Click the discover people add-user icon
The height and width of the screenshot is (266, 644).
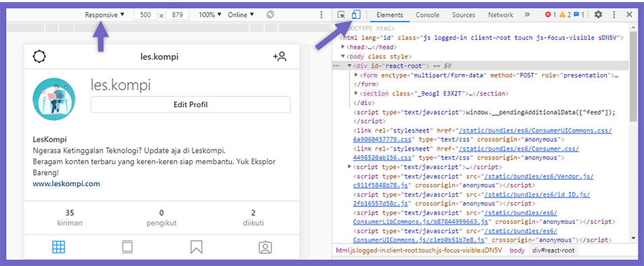pyautogui.click(x=279, y=57)
